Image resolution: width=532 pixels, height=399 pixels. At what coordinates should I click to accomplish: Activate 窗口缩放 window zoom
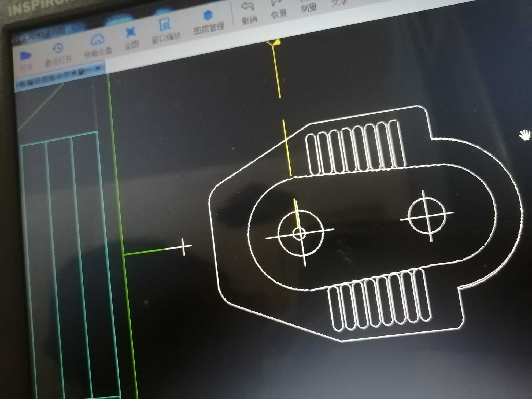click(166, 31)
